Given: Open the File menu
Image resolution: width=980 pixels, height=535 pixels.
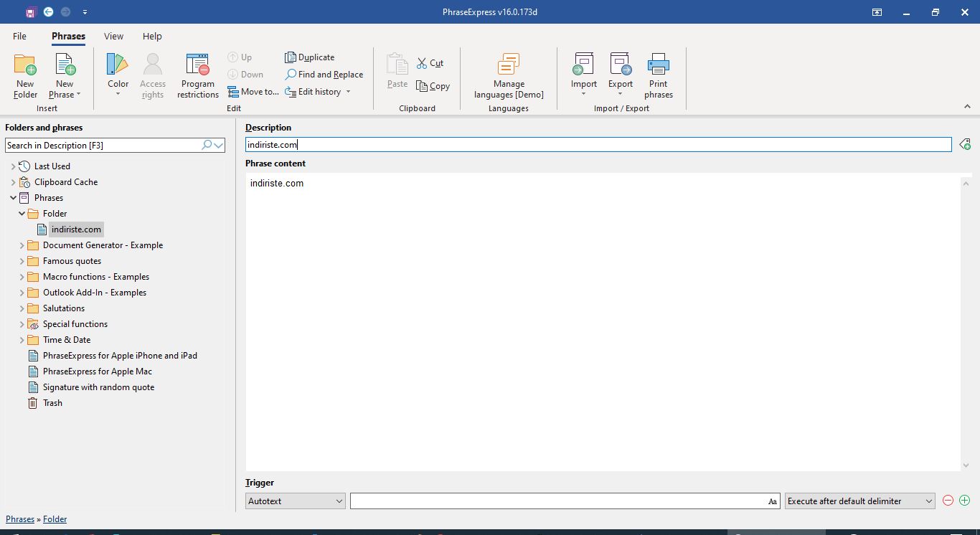Looking at the screenshot, I should coord(19,36).
